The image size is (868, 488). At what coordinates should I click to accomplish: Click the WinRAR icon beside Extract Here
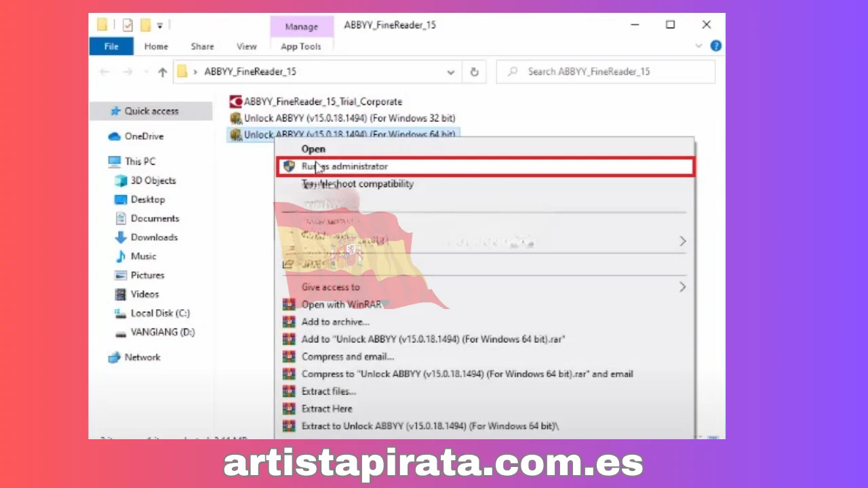289,409
